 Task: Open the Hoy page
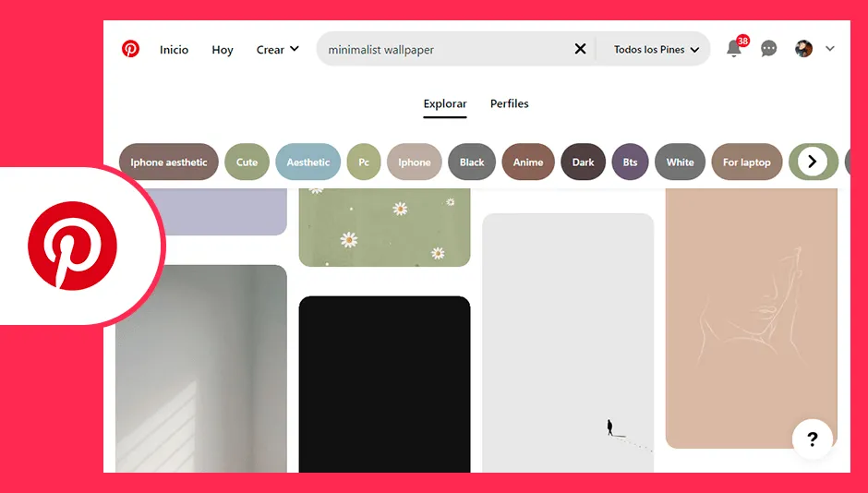[222, 50]
